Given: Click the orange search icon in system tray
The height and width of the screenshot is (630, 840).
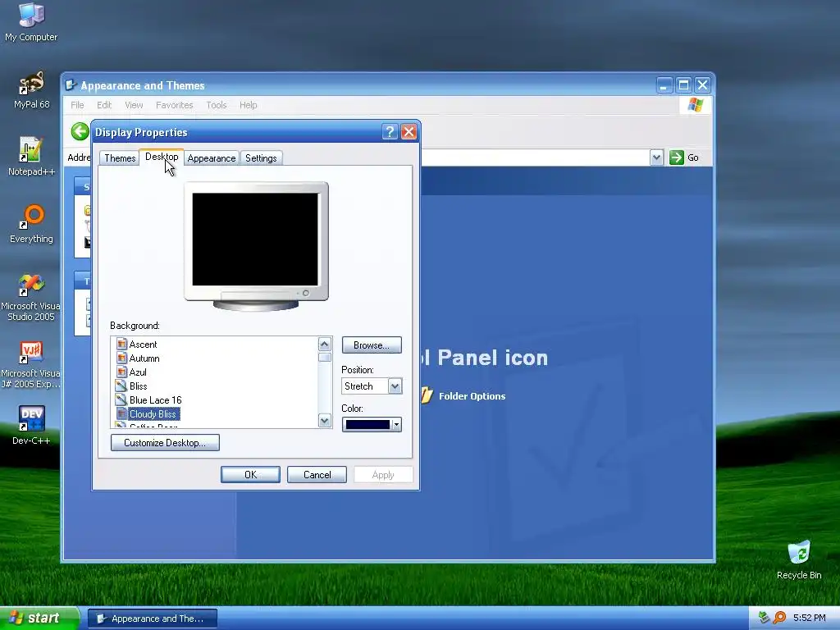Looking at the screenshot, I should pos(779,618).
